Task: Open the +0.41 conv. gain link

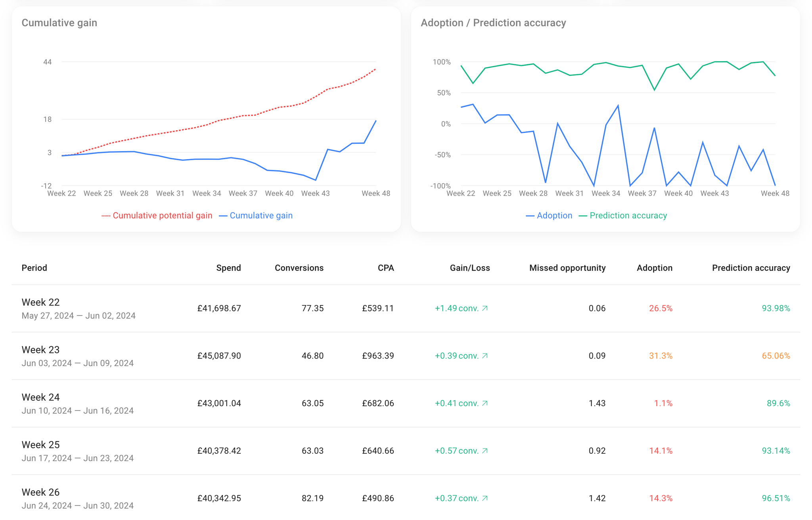Action: pyautogui.click(x=462, y=403)
